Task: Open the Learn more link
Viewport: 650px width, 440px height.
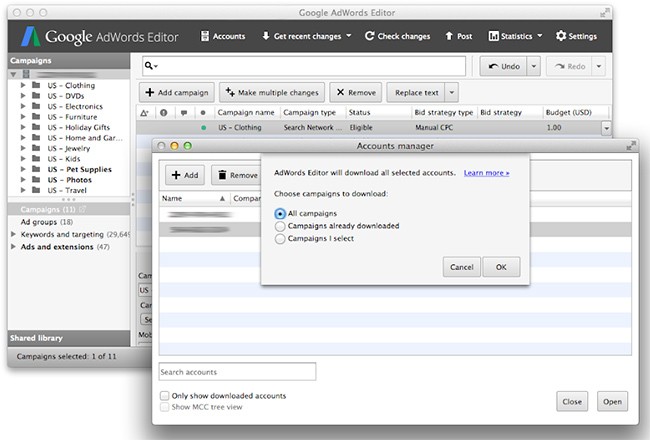Action: point(486,172)
